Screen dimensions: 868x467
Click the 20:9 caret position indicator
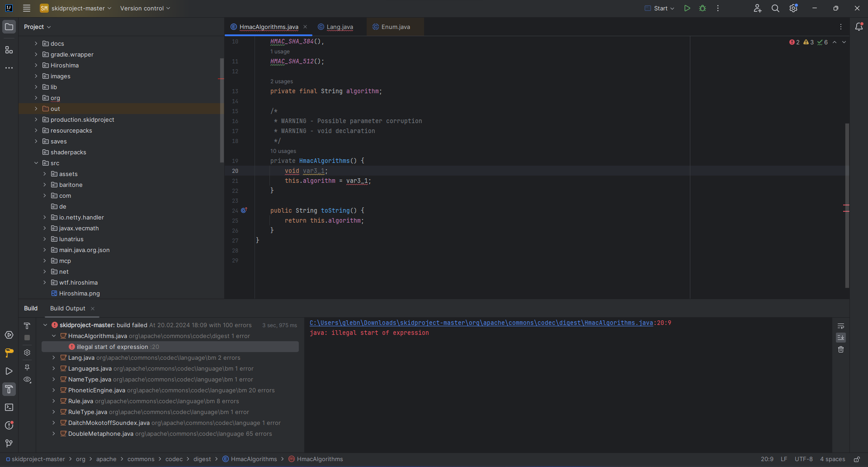point(767,459)
